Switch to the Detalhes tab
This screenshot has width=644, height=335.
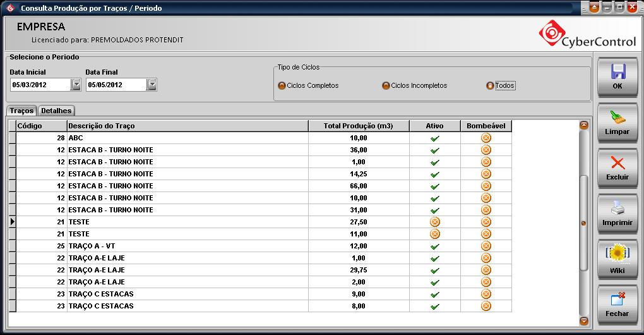pos(56,111)
